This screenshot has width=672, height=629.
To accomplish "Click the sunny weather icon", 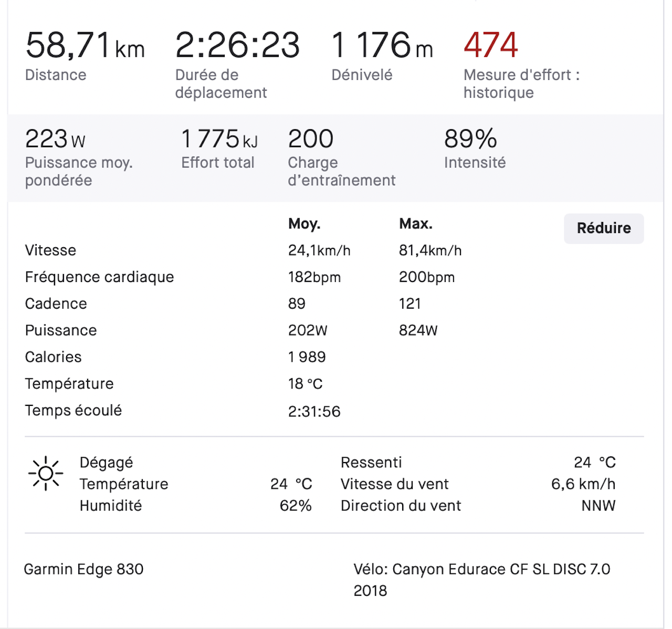I will (46, 473).
